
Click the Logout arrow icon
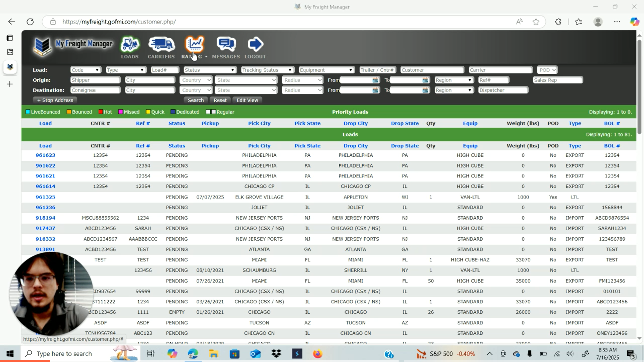click(255, 45)
